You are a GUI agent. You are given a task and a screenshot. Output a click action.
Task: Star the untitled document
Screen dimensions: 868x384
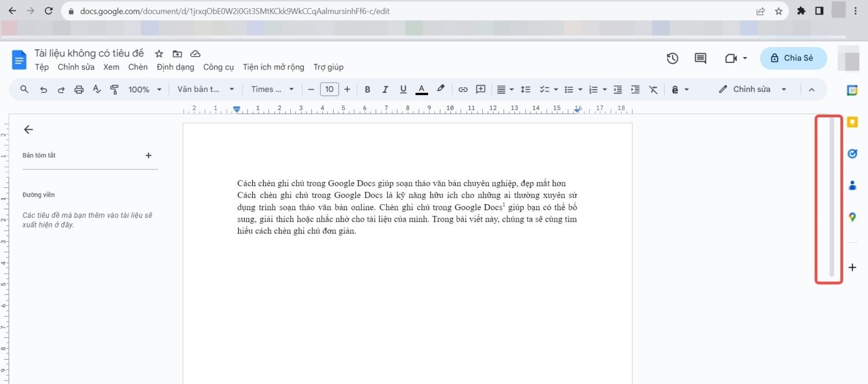point(159,54)
